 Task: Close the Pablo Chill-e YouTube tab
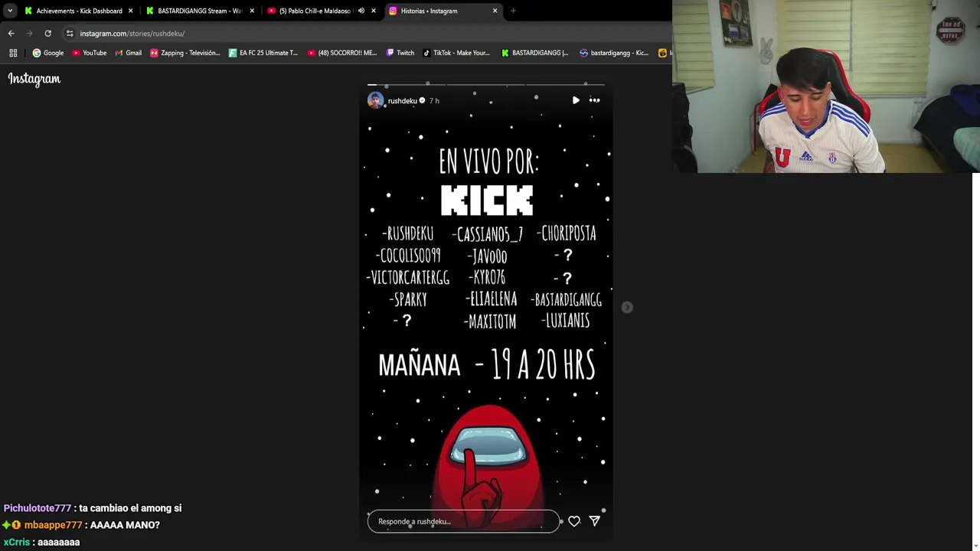(374, 11)
